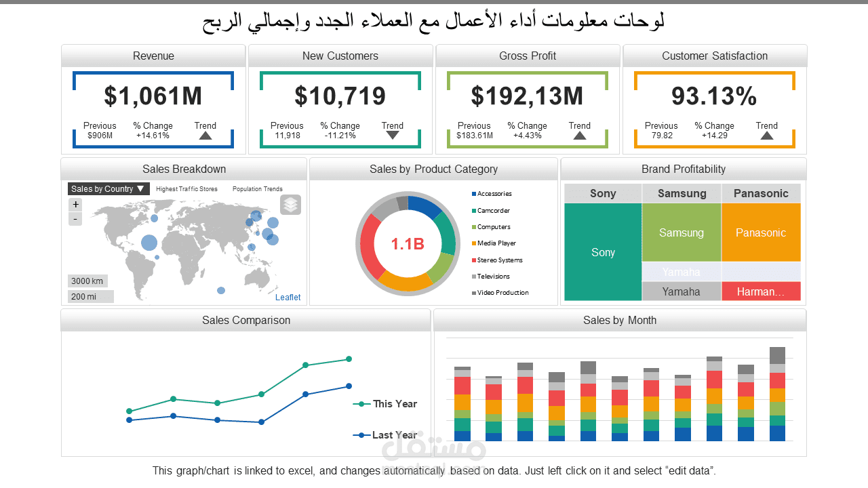
Task: Collapse the Sales by Month panel header
Action: tap(620, 319)
